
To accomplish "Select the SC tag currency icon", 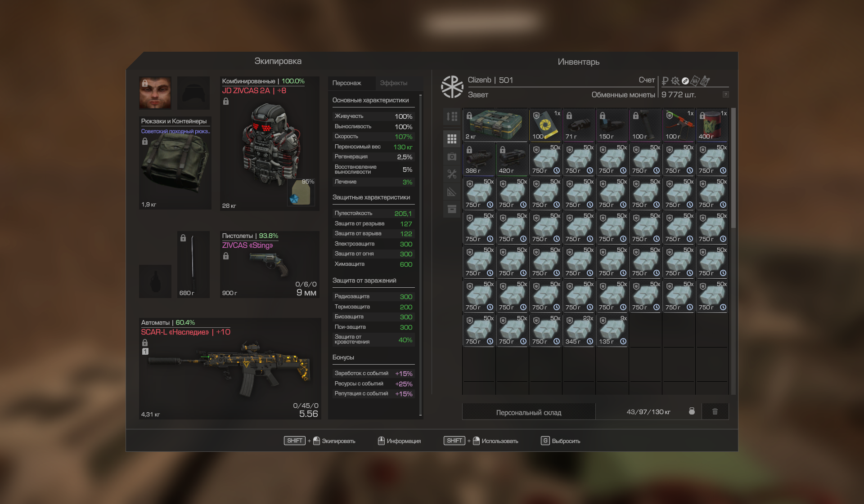I will 705,80.
